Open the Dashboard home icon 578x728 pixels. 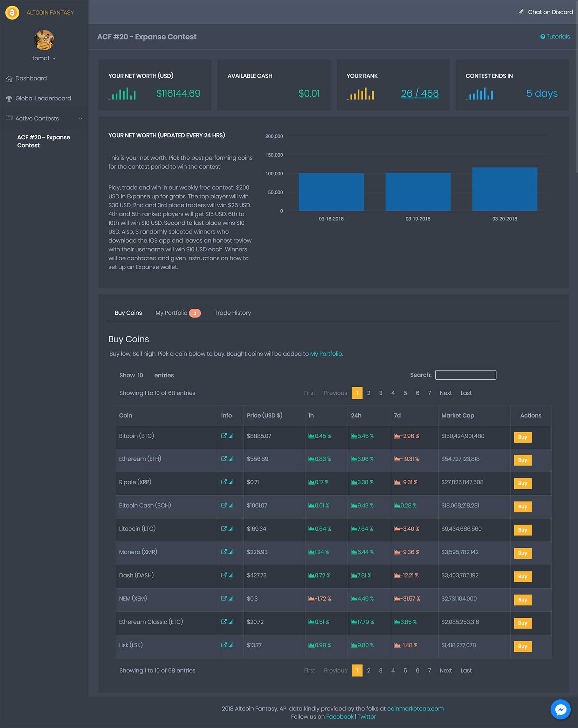tap(9, 79)
